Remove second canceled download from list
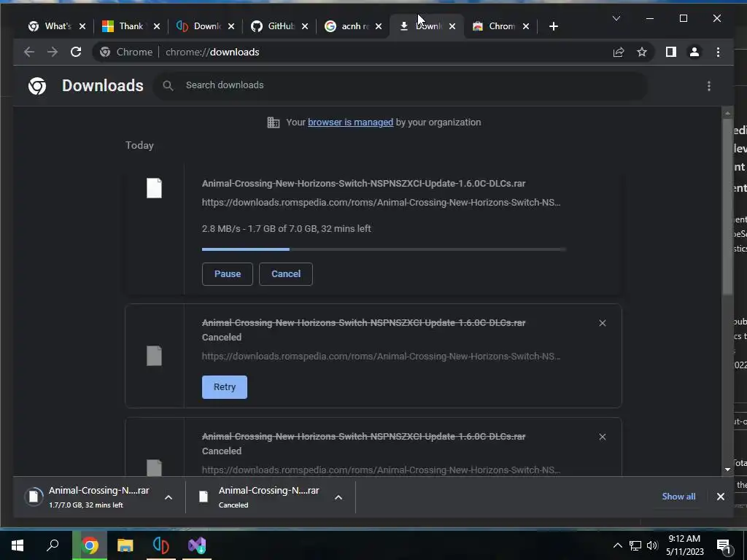The width and height of the screenshot is (747, 560). click(x=602, y=437)
